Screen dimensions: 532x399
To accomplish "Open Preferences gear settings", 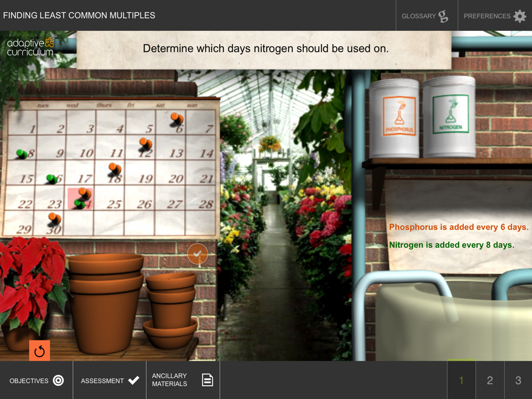I will click(x=495, y=15).
